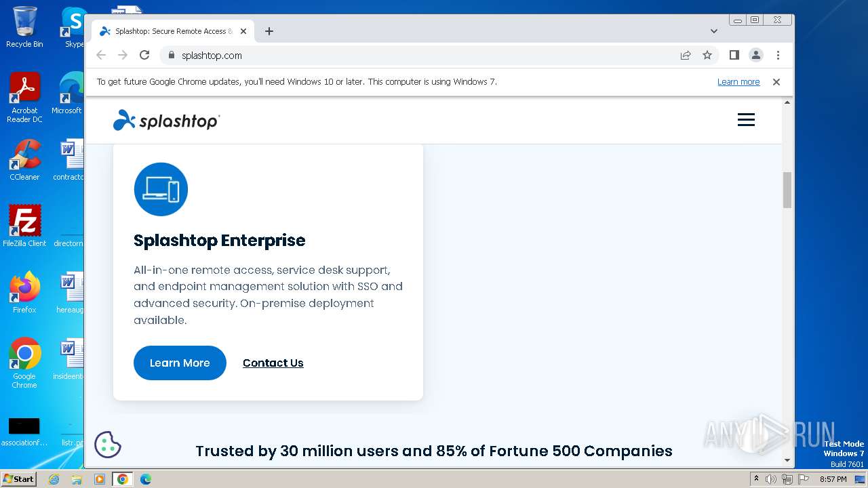The height and width of the screenshot is (488, 868).
Task: Click the page vertical scrollbar thumb
Action: [x=787, y=190]
